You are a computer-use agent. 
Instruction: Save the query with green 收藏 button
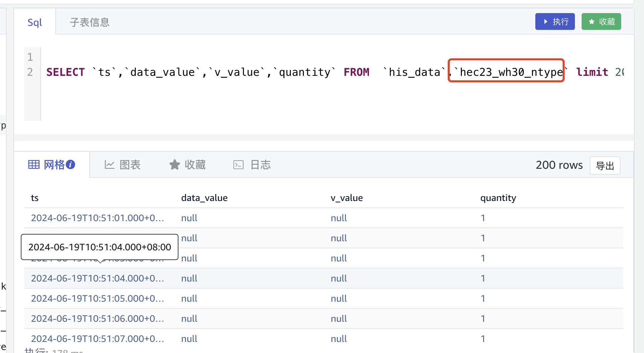coord(601,22)
